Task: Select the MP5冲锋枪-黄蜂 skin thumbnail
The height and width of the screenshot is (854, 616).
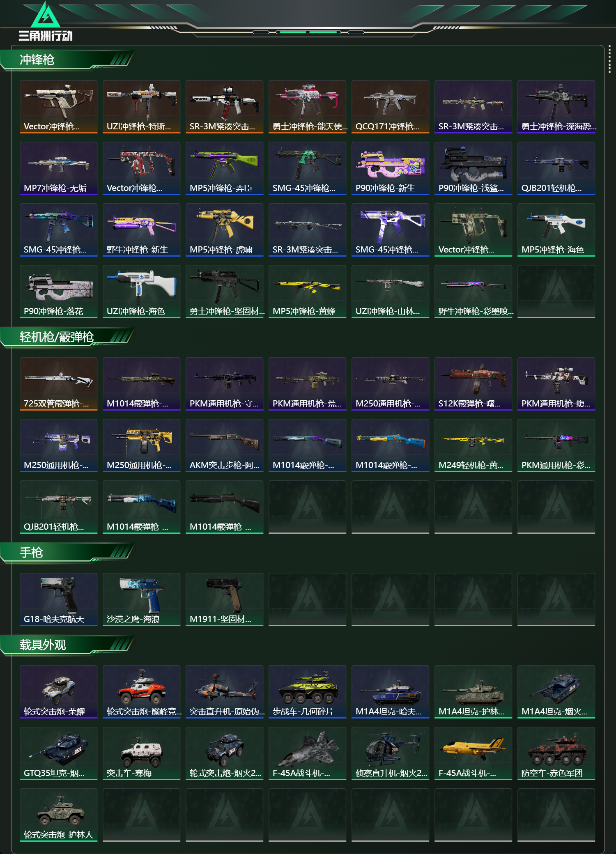Action: point(307,291)
